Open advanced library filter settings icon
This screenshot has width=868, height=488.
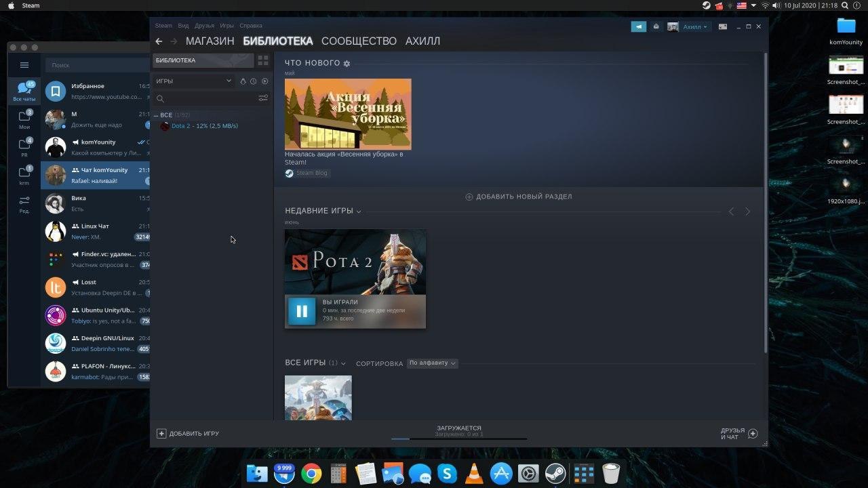click(263, 98)
